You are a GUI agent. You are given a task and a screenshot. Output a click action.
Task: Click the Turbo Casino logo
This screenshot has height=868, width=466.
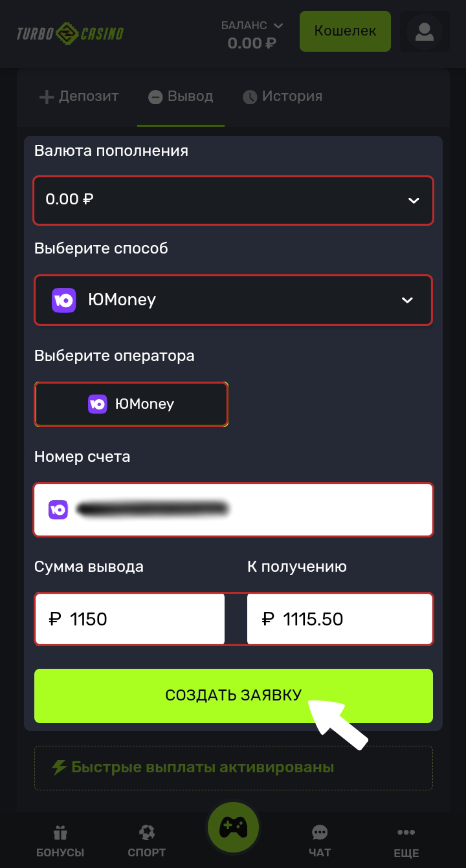coord(70,32)
